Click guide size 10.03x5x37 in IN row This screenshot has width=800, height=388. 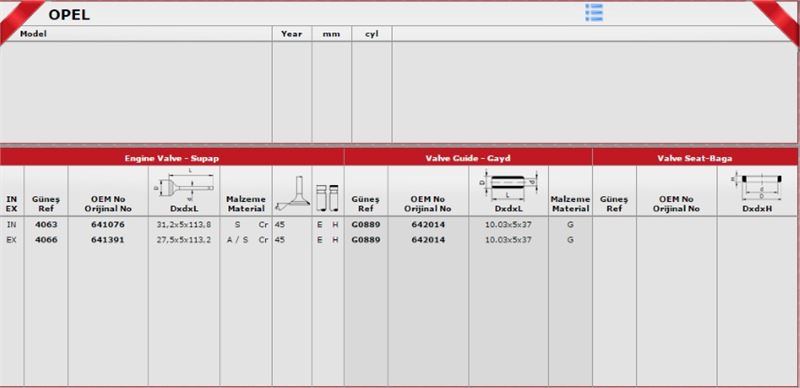tap(508, 224)
